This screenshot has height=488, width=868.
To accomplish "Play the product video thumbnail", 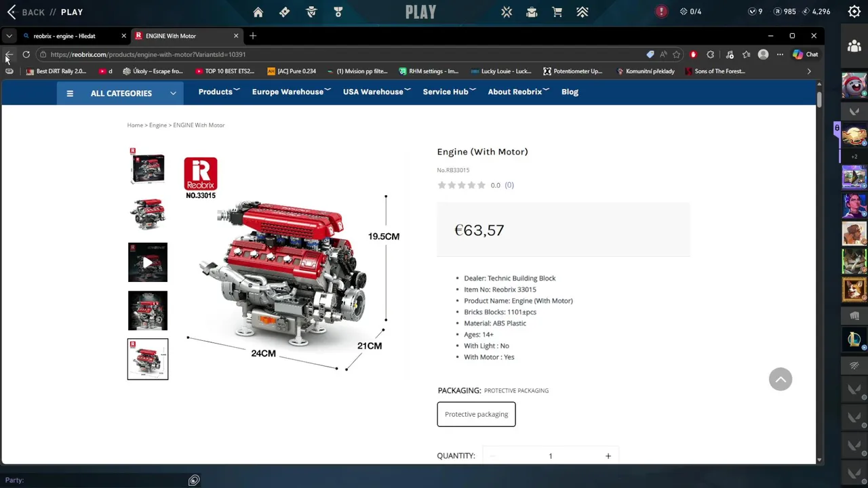I will pos(148,262).
